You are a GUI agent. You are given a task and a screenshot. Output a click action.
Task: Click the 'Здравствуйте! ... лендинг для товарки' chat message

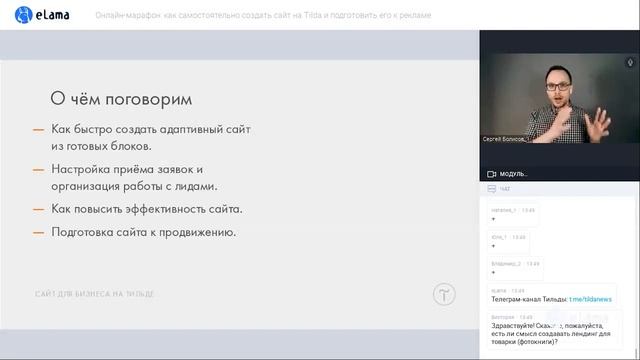[x=555, y=330]
